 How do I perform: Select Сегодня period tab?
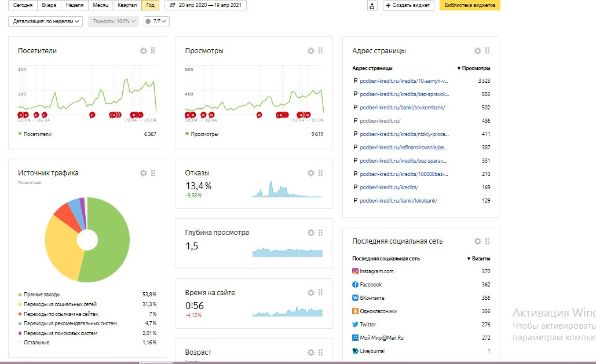(x=23, y=5)
